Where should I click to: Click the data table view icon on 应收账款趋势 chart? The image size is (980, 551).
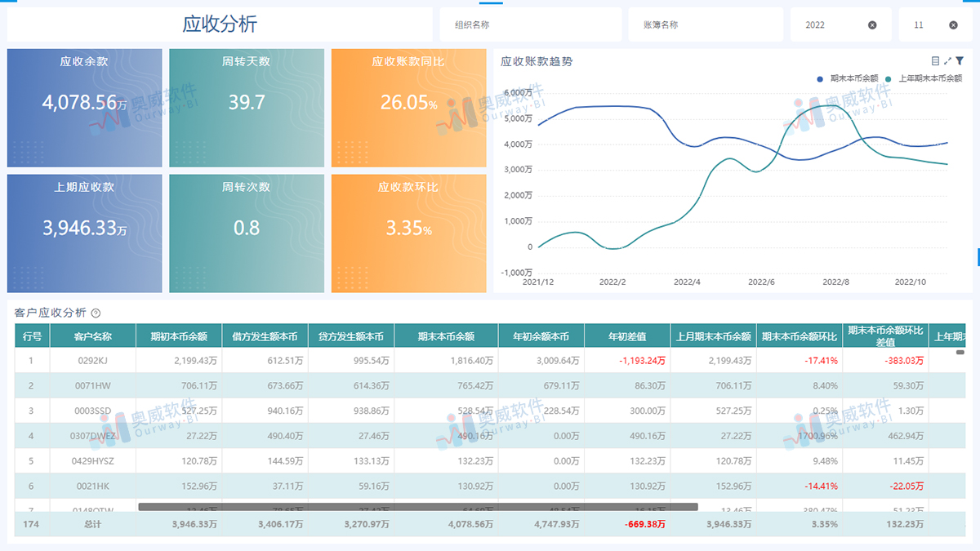[936, 60]
